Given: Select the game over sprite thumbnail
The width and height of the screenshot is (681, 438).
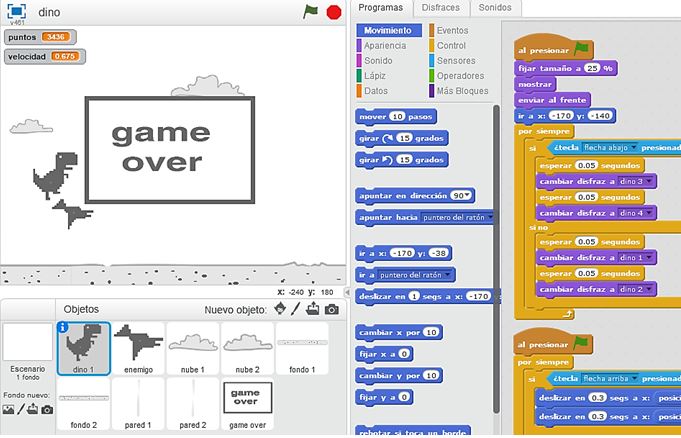Looking at the screenshot, I should pos(248,404).
